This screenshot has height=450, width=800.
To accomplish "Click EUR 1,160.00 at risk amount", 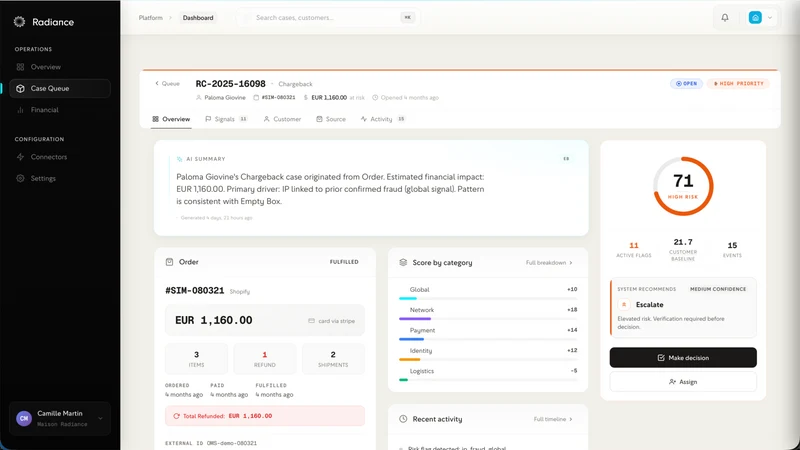I will (x=329, y=97).
